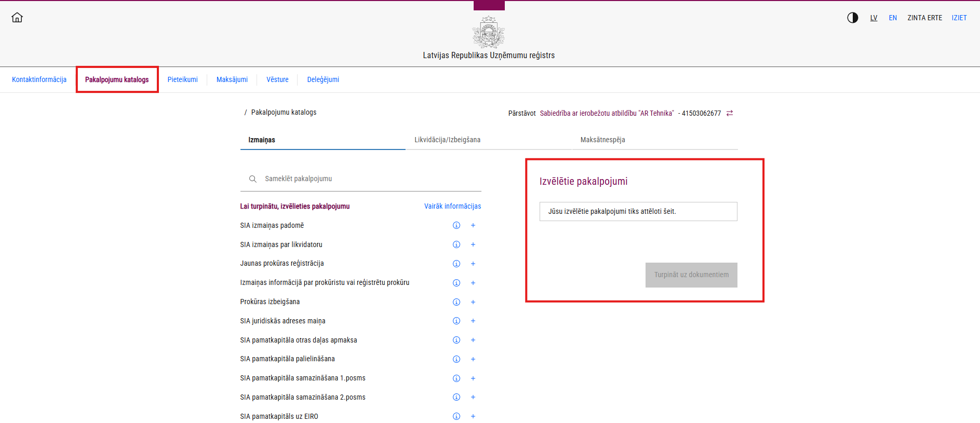Image resolution: width=980 pixels, height=423 pixels.
Task: Add SIA juridiskās adreses maiņa service
Action: coord(473,321)
